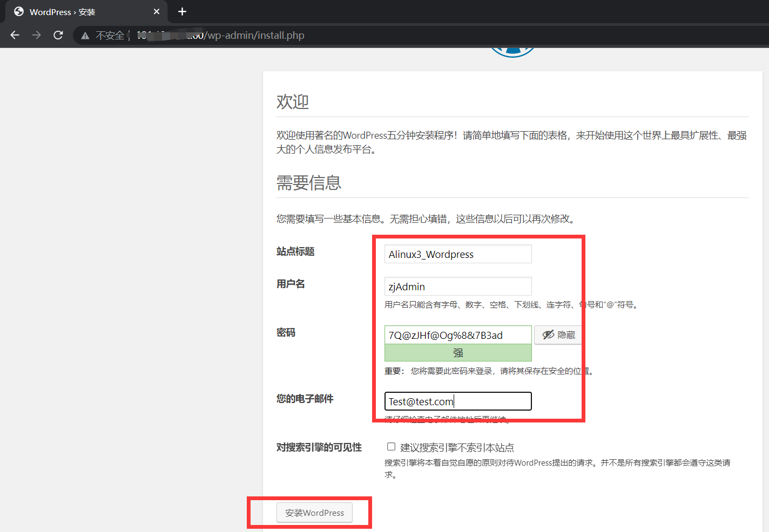
Task: Click the 需要信息 heading
Action: [x=309, y=183]
